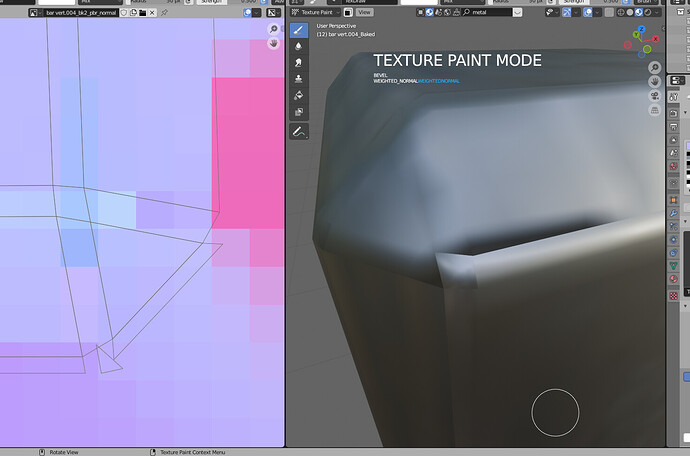This screenshot has width=690, height=456.
Task: Open Properties editor type dropdown
Action: (x=678, y=81)
